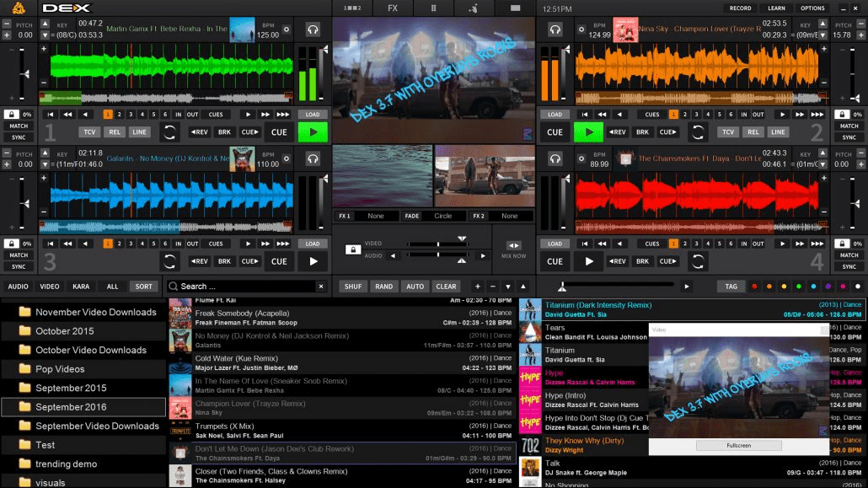Viewport: 868px width, 488px height.
Task: Click MIX NOW crossfade icon
Action: coord(513,246)
